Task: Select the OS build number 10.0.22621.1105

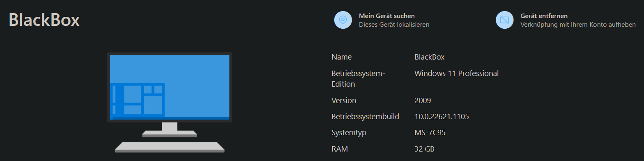Action: [x=442, y=117]
